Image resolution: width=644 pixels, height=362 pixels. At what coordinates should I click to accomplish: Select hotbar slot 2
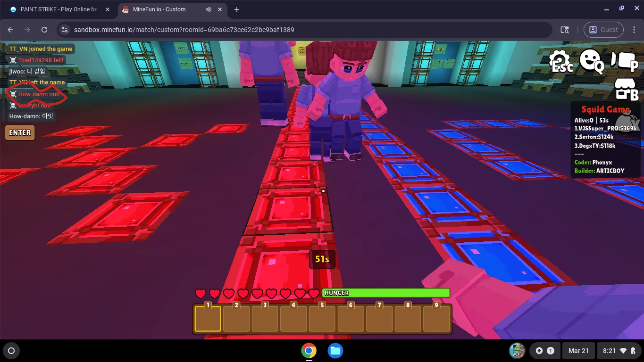(236, 318)
